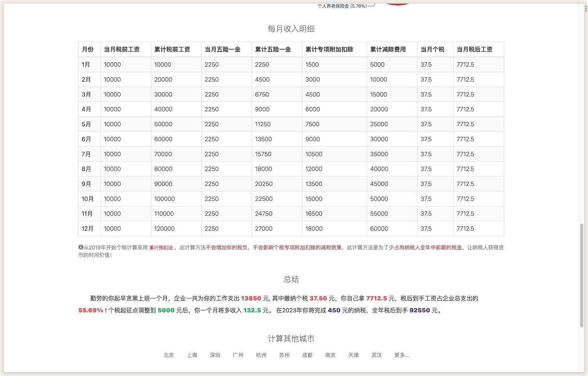Expand more cities via 更多...
This screenshot has width=588, height=376.
pos(402,355)
